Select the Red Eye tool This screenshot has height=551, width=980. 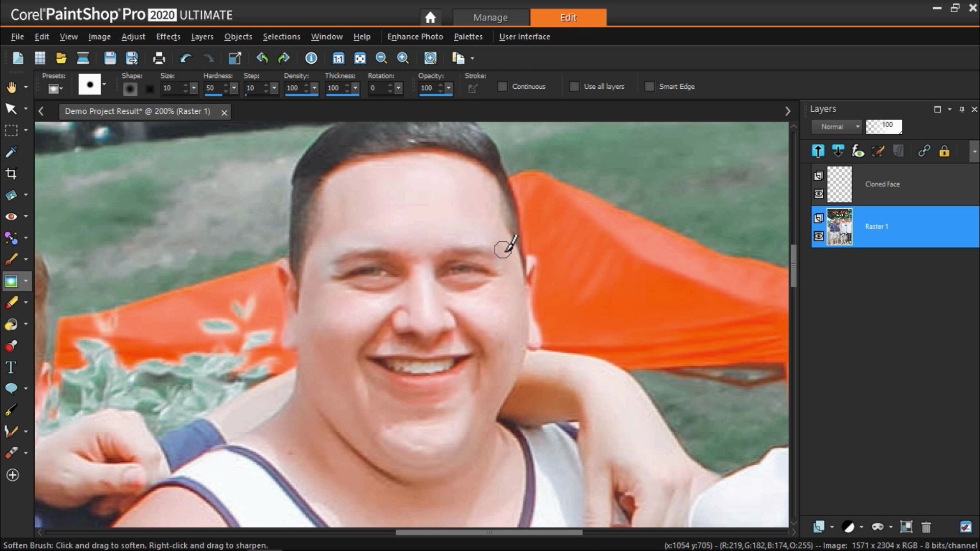(x=11, y=216)
